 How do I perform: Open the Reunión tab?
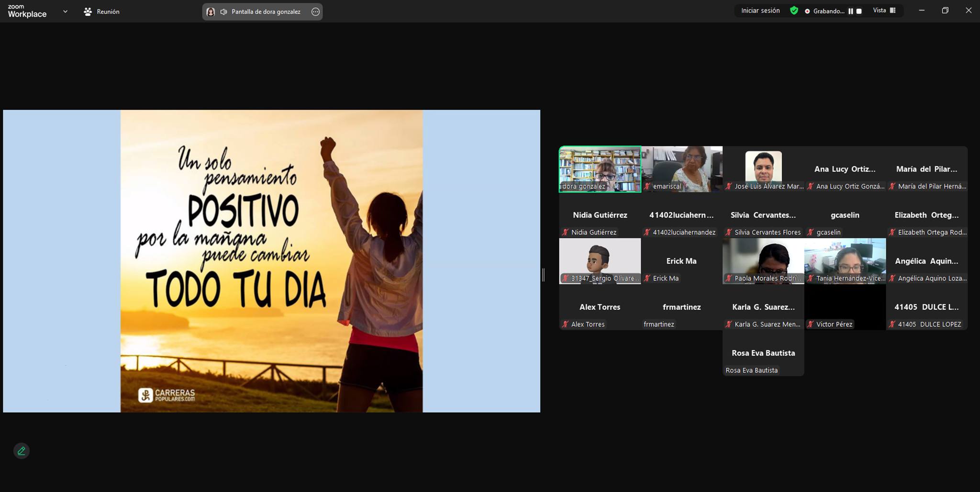click(x=101, y=11)
